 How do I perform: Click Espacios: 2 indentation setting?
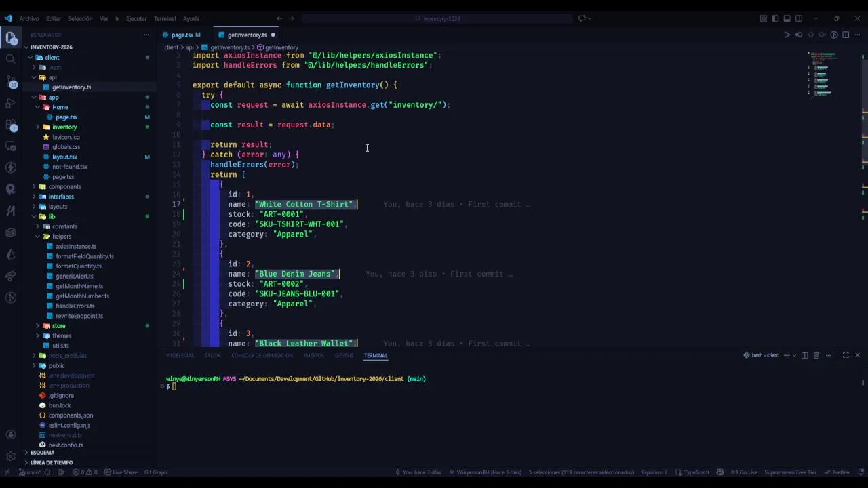[654, 472]
